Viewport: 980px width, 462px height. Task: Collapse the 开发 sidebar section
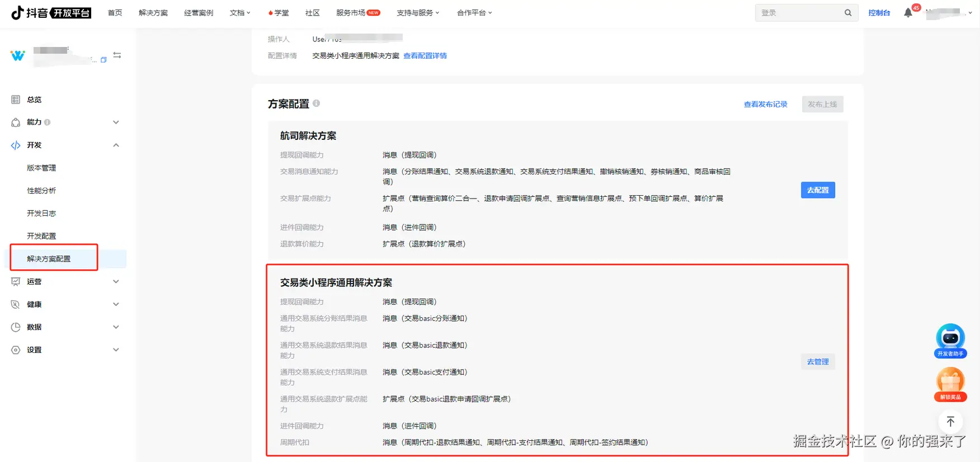(x=116, y=145)
